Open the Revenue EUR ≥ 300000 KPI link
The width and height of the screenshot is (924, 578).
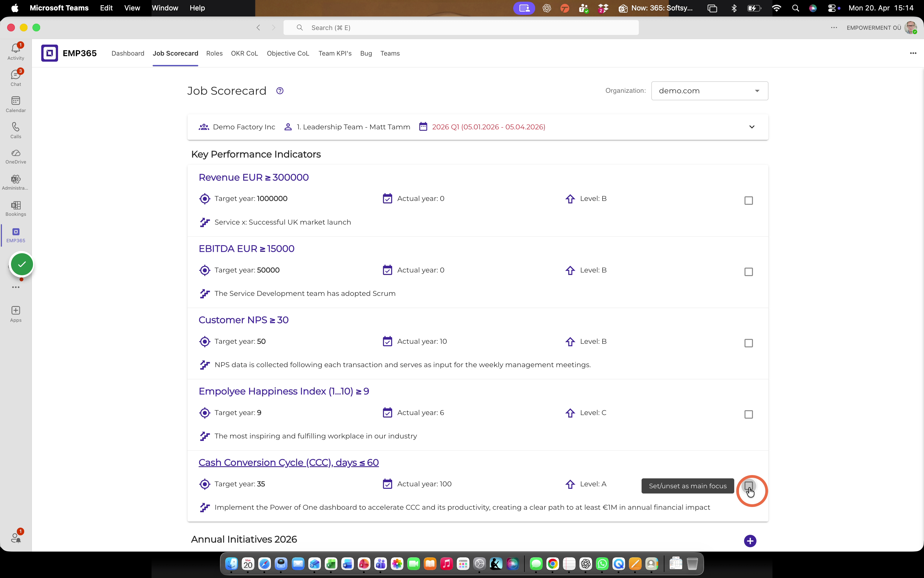[254, 177]
